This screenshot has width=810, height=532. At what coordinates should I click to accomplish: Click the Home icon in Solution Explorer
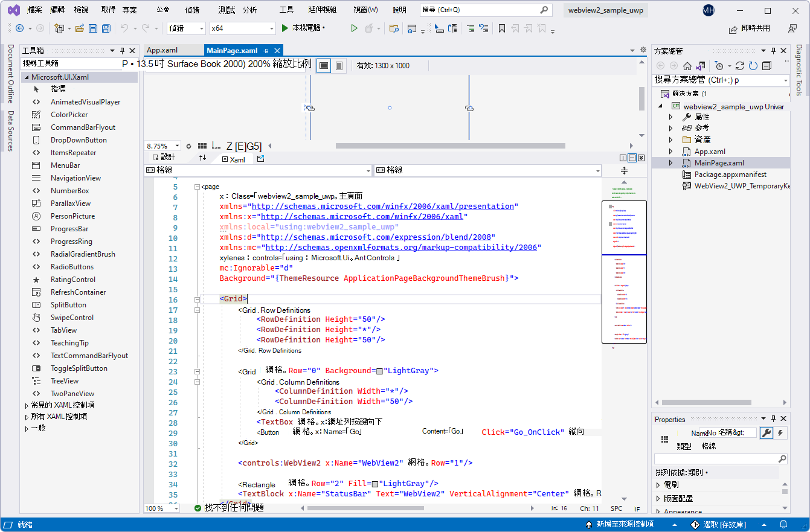pyautogui.click(x=687, y=66)
